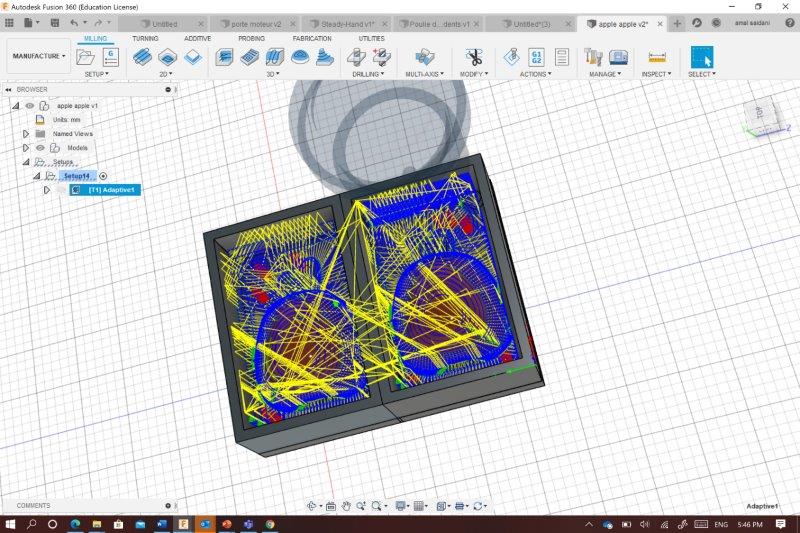
Task: Select the 2D Pocket tool icon
Action: click(x=167, y=57)
